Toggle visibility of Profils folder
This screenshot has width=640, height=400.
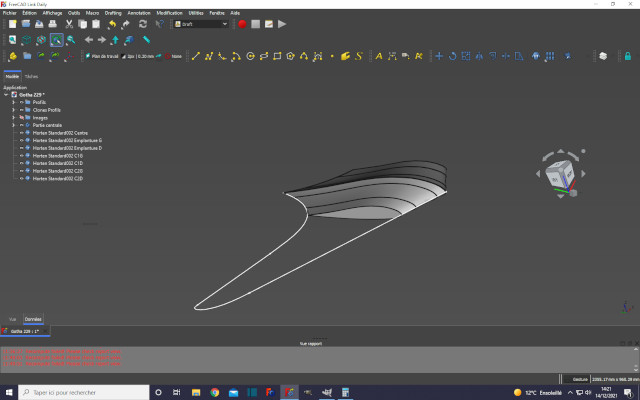click(22, 102)
